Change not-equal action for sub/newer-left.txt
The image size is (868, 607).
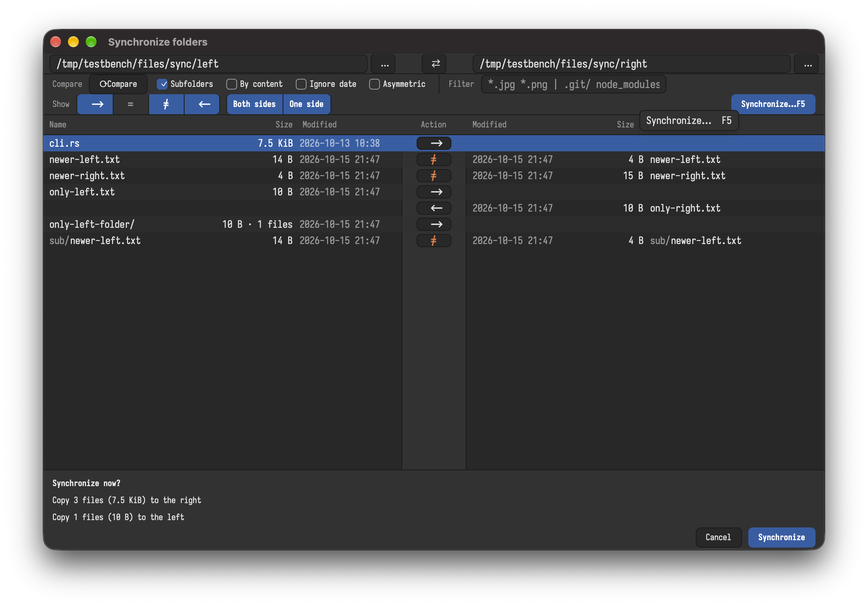click(434, 241)
